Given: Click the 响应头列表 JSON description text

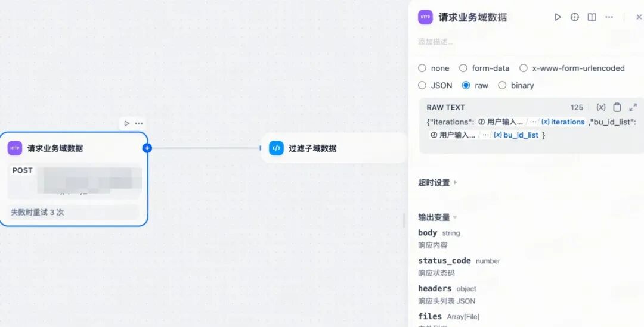Looking at the screenshot, I should pyautogui.click(x=447, y=301).
